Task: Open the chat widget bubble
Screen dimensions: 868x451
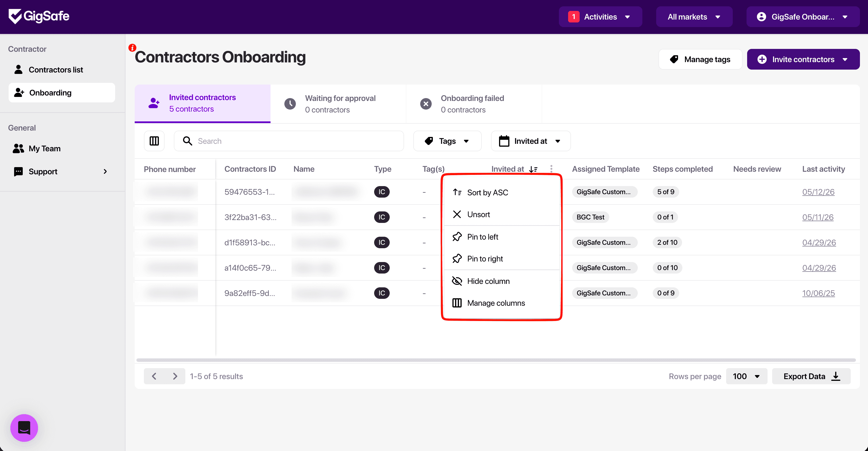Action: (24, 428)
